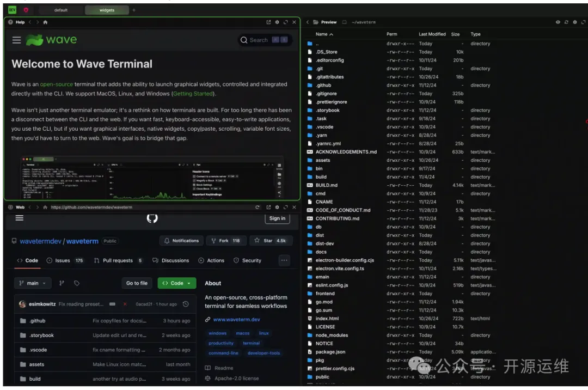Click the GitHub logo in web view
The image size is (588, 390).
coord(152,218)
